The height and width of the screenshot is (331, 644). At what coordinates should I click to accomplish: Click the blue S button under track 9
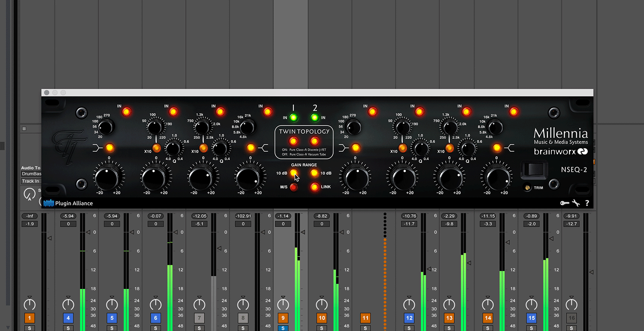(x=283, y=328)
